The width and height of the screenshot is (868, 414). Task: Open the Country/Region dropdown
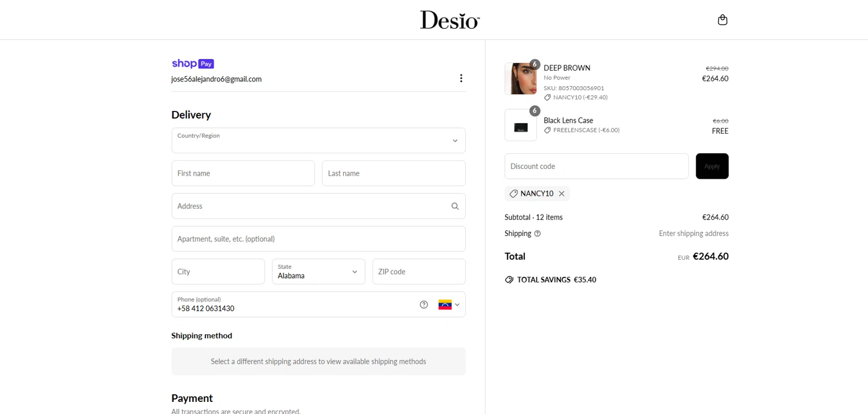[x=318, y=141]
